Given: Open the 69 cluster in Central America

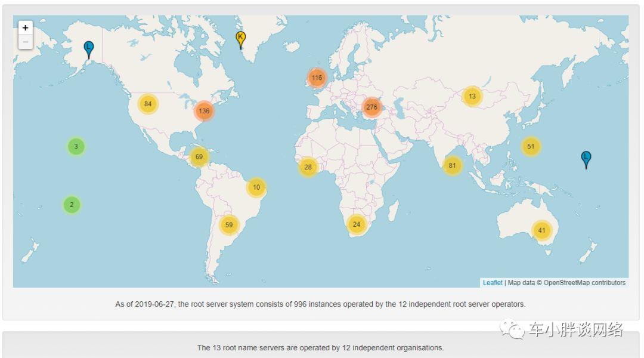Looking at the screenshot, I should [199, 156].
